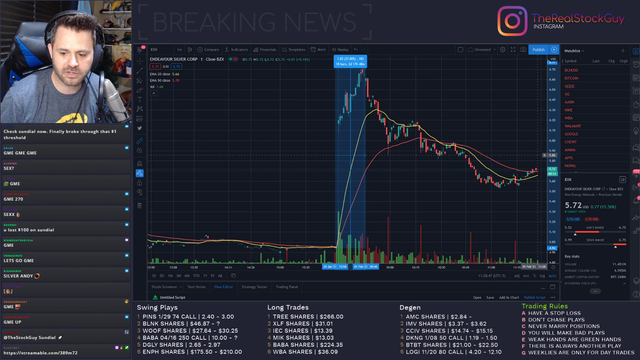Open the Unnamed layout dropdown
The height and width of the screenshot is (360, 640).
(482, 50)
